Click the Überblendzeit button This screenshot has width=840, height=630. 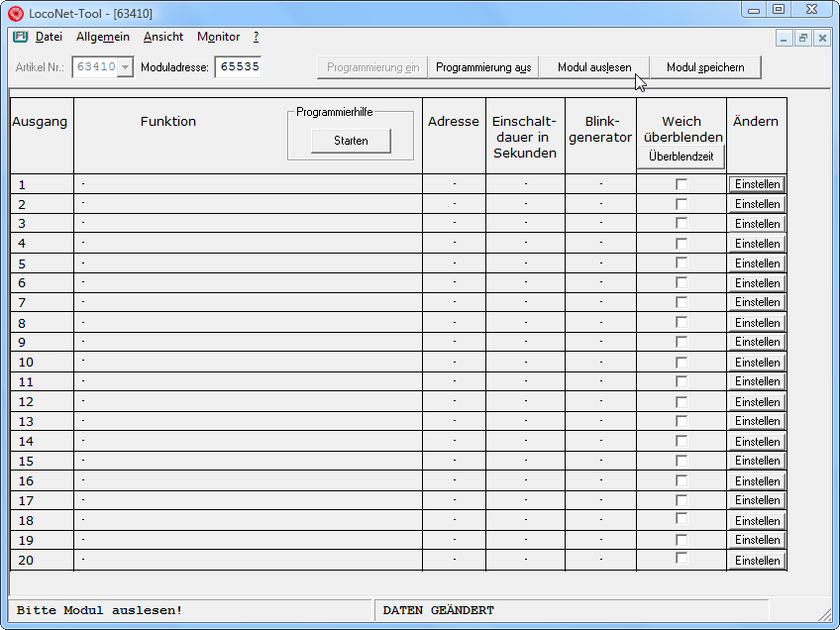pyautogui.click(x=681, y=157)
